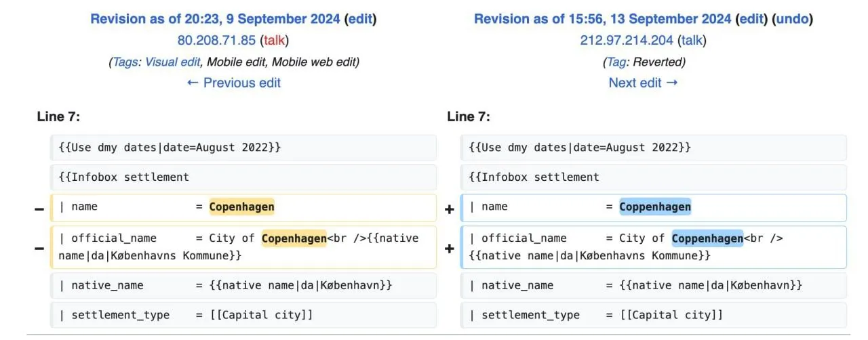This screenshot has width=868, height=340.
Task: Click the plus marker beside right official_name row
Action: point(449,248)
